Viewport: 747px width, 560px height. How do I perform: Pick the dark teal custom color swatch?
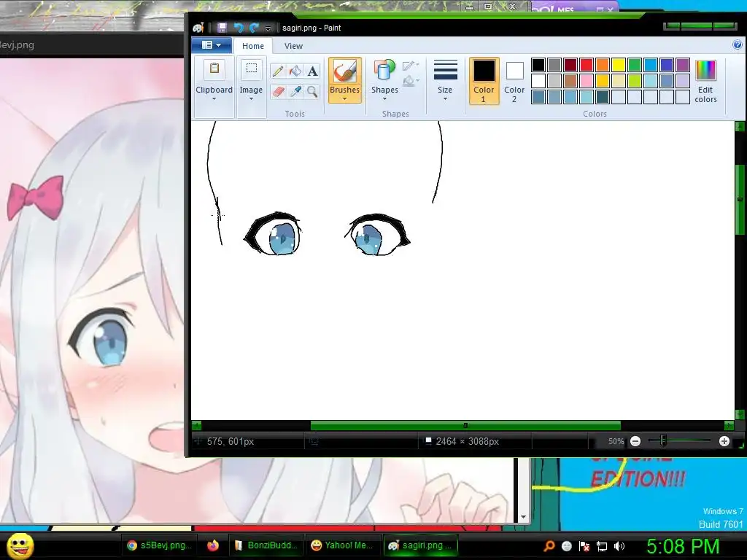602,97
